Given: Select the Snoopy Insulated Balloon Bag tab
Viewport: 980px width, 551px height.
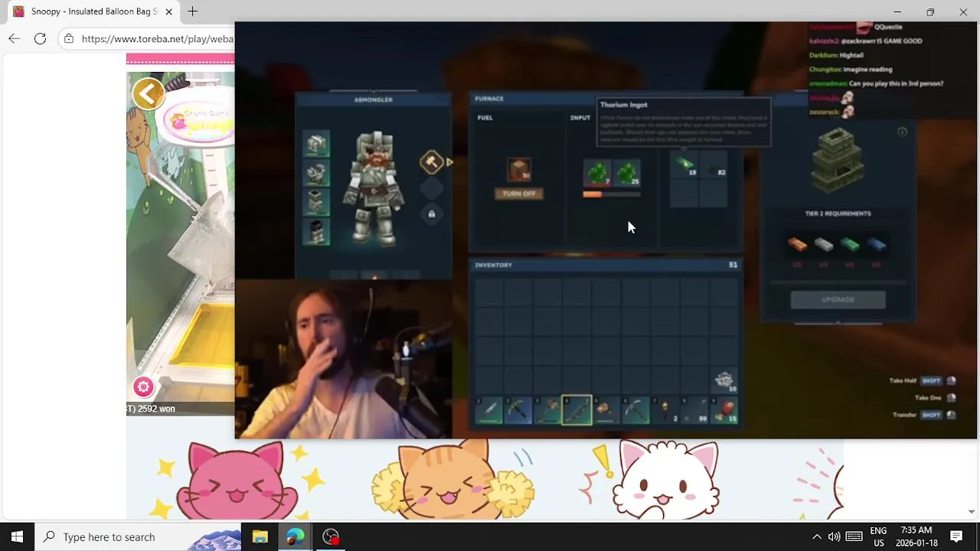Looking at the screenshot, I should tap(92, 11).
